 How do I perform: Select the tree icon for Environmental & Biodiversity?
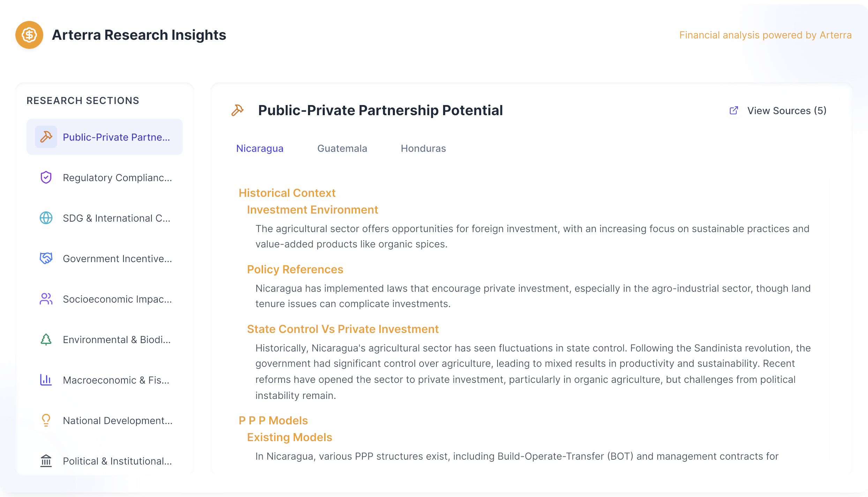pyautogui.click(x=46, y=339)
